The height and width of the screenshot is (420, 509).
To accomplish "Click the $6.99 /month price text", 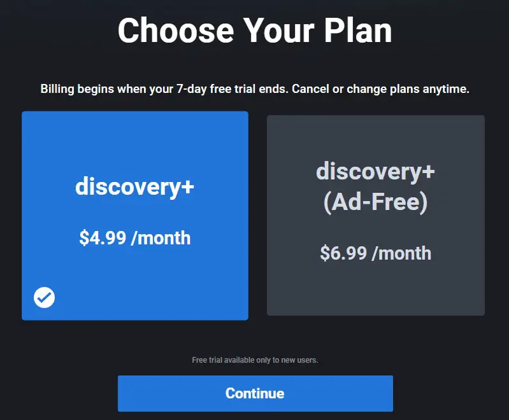I will tap(376, 253).
